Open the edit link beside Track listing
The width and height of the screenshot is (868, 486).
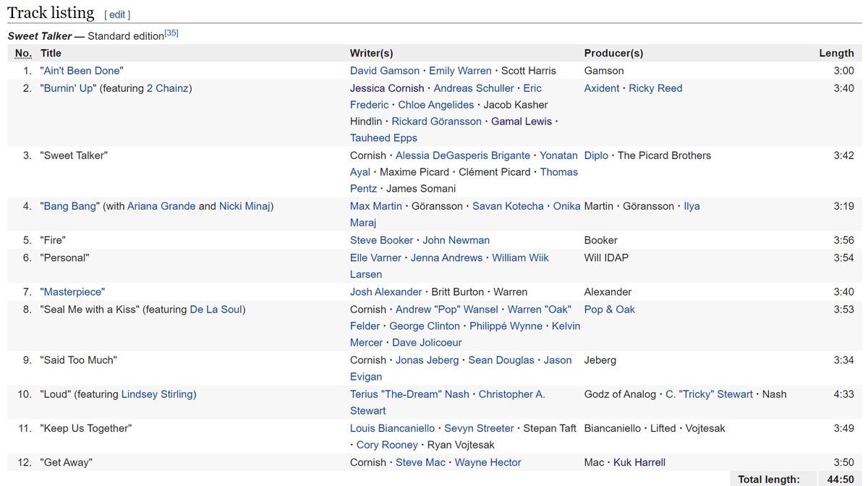pos(117,14)
